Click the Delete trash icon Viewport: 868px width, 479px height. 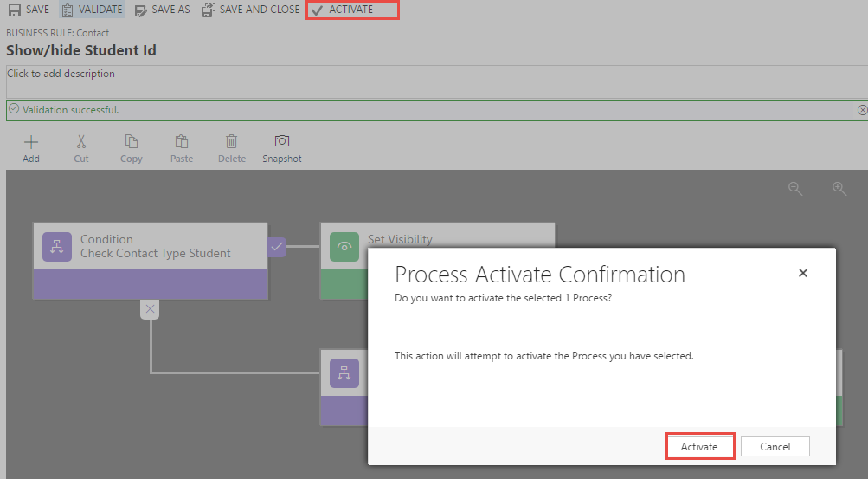pyautogui.click(x=231, y=142)
